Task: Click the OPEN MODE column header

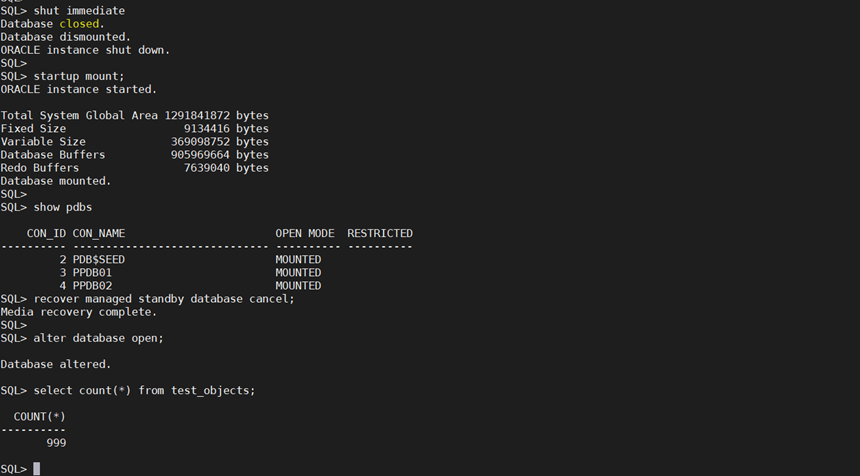Action: pyautogui.click(x=305, y=234)
